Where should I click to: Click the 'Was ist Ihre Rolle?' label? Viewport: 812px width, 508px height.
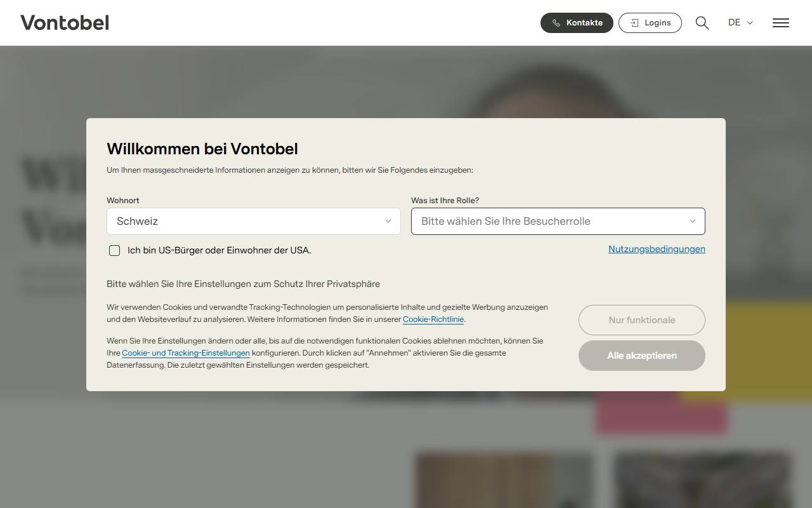click(445, 200)
